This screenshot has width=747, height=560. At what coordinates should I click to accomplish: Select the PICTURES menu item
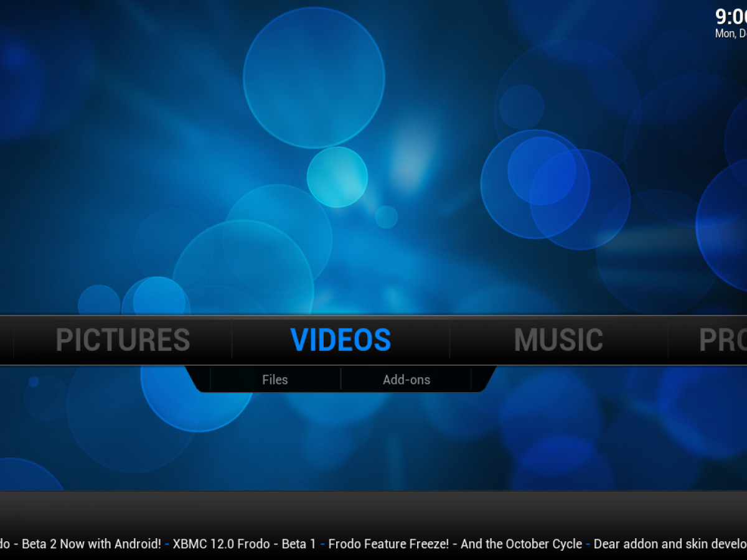click(x=123, y=340)
